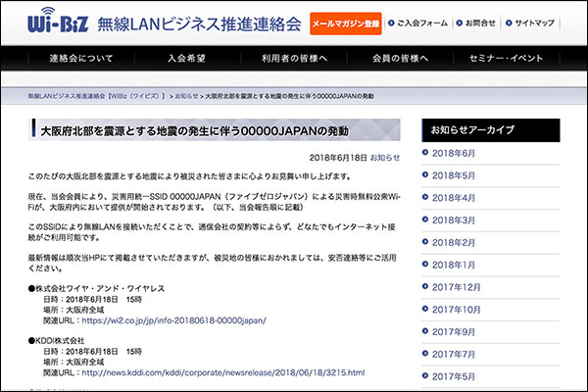Select 会員の皆様へ menu item
Screen dimensions: 588x392
click(402, 59)
